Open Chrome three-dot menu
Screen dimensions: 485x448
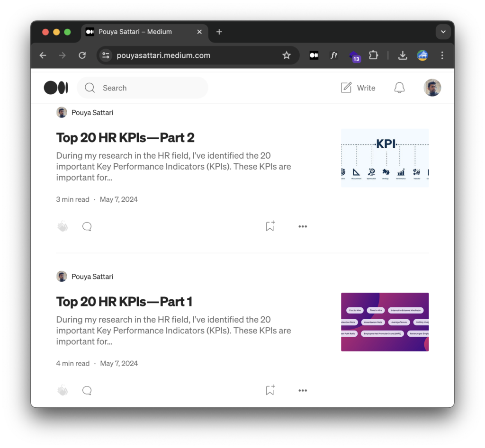pos(442,55)
